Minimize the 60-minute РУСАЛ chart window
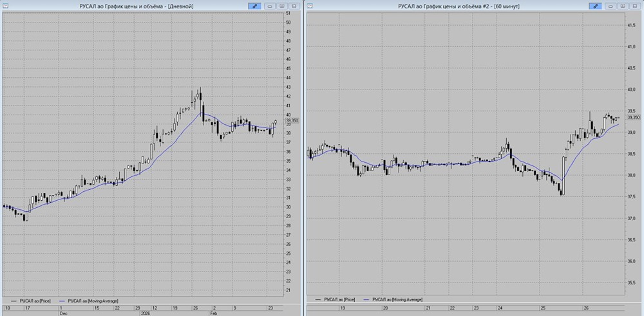 point(611,6)
